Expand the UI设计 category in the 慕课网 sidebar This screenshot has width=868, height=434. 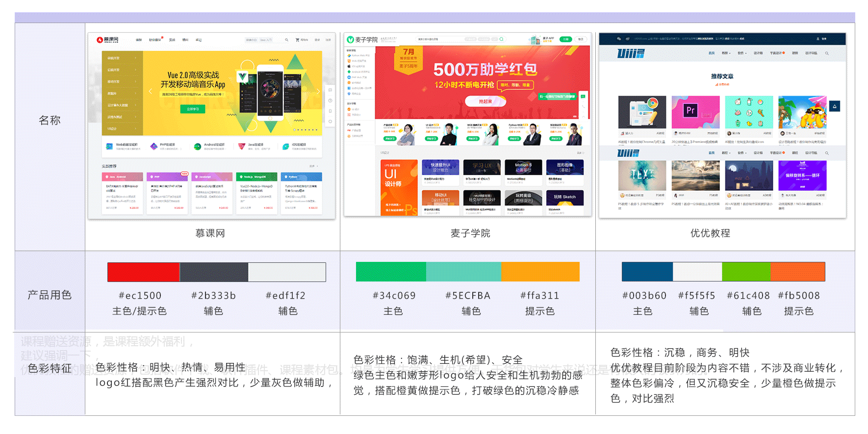tap(123, 128)
